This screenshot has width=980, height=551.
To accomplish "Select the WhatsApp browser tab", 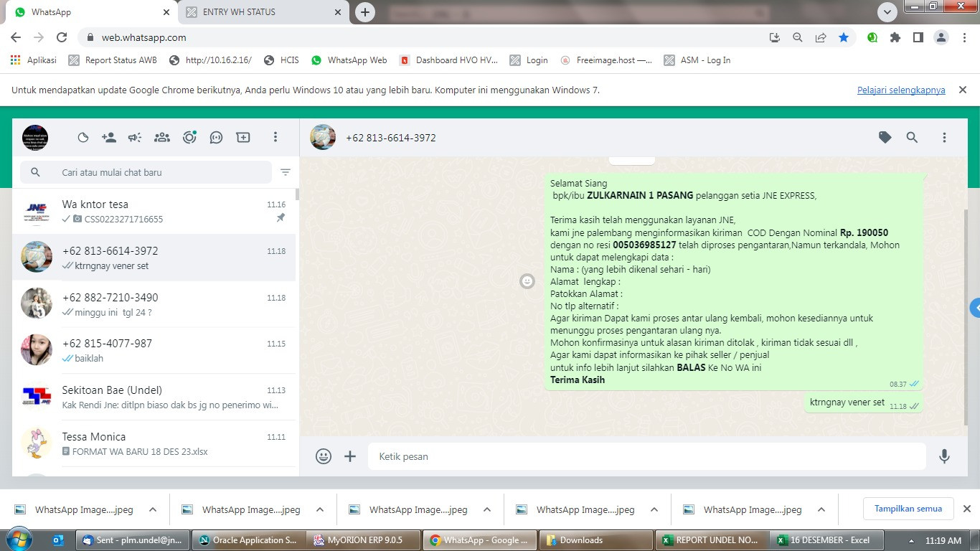I will [x=90, y=12].
